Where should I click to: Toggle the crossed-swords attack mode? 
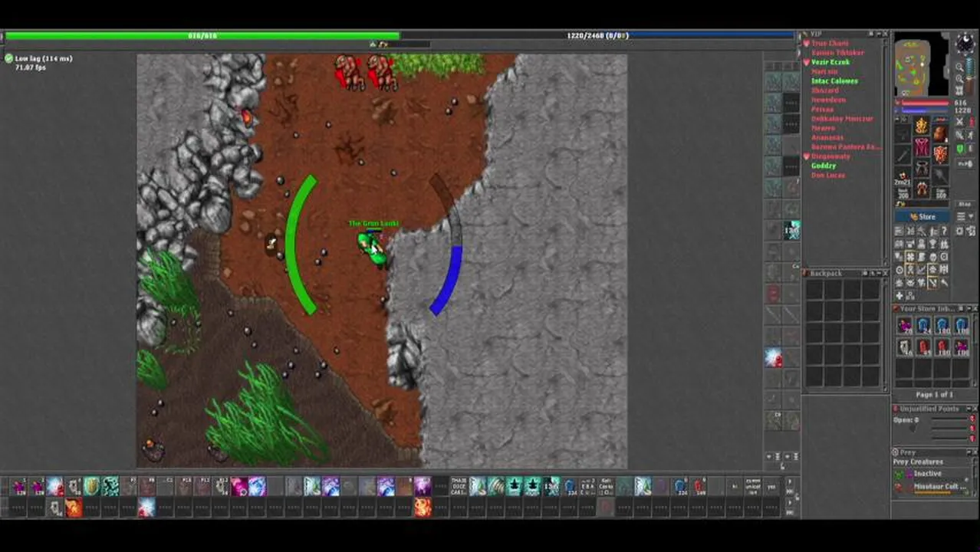coord(959,121)
